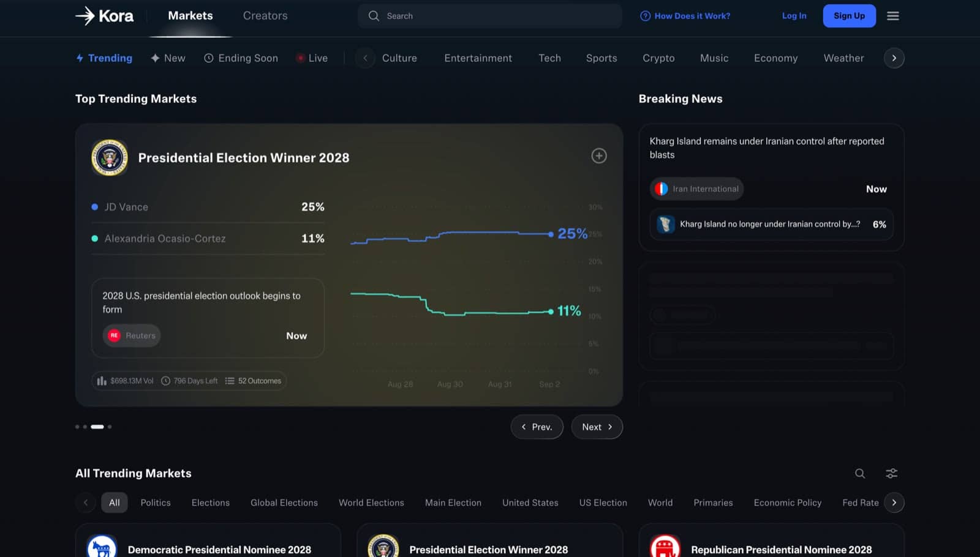The image size is (980, 557).
Task: Click the Log In link
Action: tap(794, 16)
